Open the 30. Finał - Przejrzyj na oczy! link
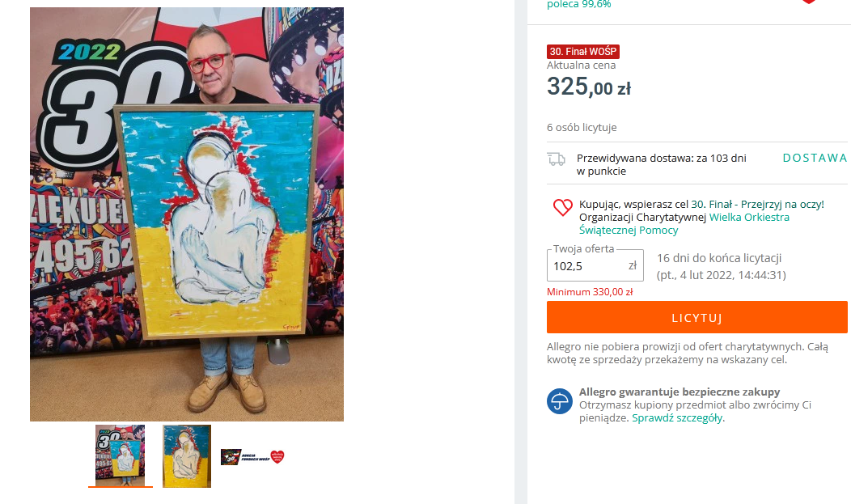The height and width of the screenshot is (504, 851). pyautogui.click(x=757, y=205)
